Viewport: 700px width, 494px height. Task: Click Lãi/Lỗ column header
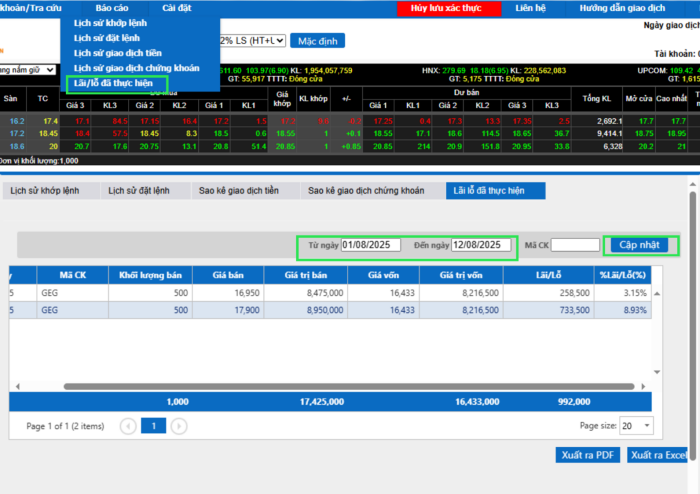click(549, 275)
